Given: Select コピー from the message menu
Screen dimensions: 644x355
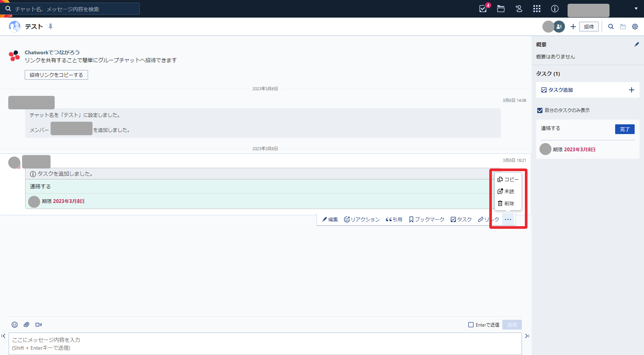Looking at the screenshot, I should point(508,179).
